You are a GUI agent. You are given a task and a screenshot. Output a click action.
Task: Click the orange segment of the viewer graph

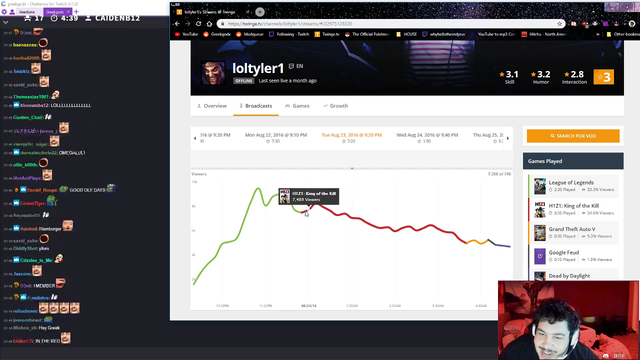pyautogui.click(x=478, y=242)
